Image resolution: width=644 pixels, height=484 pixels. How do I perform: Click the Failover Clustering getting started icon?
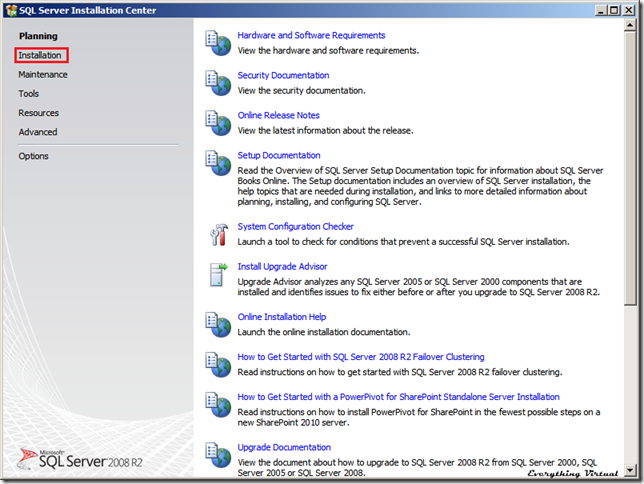tap(218, 365)
